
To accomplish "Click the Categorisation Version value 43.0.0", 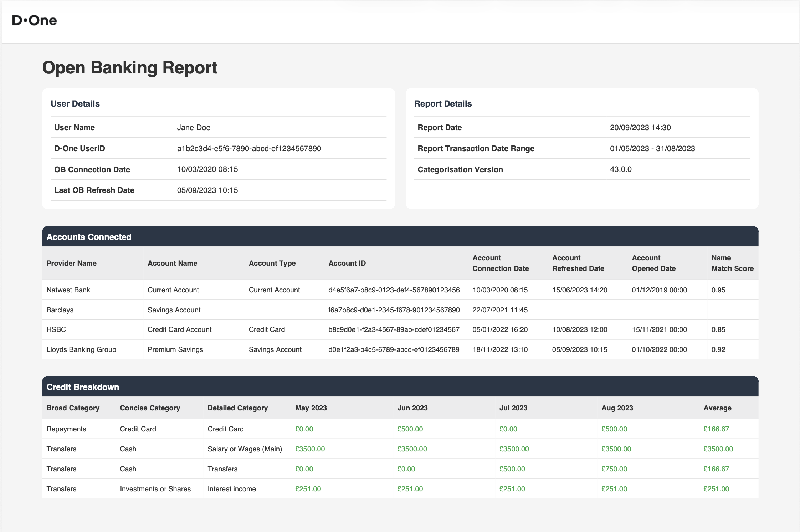I will pyautogui.click(x=621, y=169).
